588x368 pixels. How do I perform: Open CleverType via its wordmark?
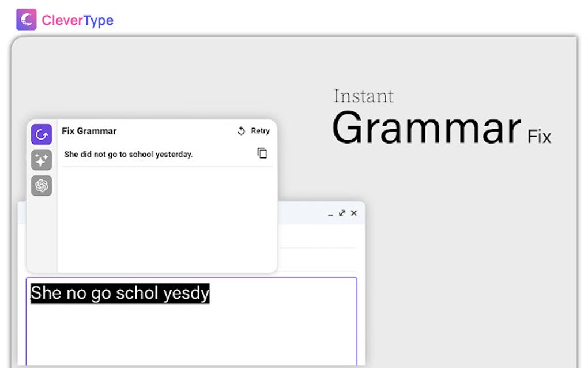[x=77, y=20]
